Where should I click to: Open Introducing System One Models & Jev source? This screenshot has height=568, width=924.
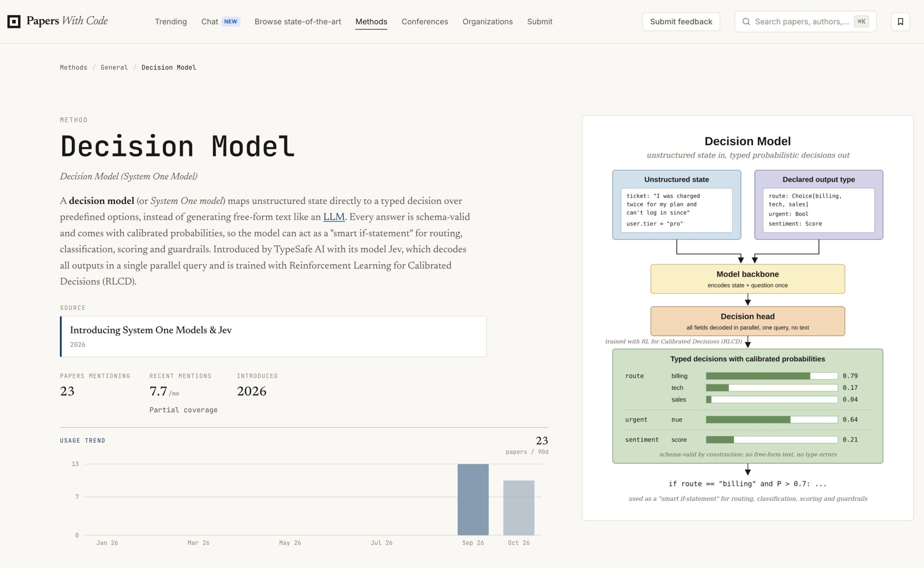273,337
